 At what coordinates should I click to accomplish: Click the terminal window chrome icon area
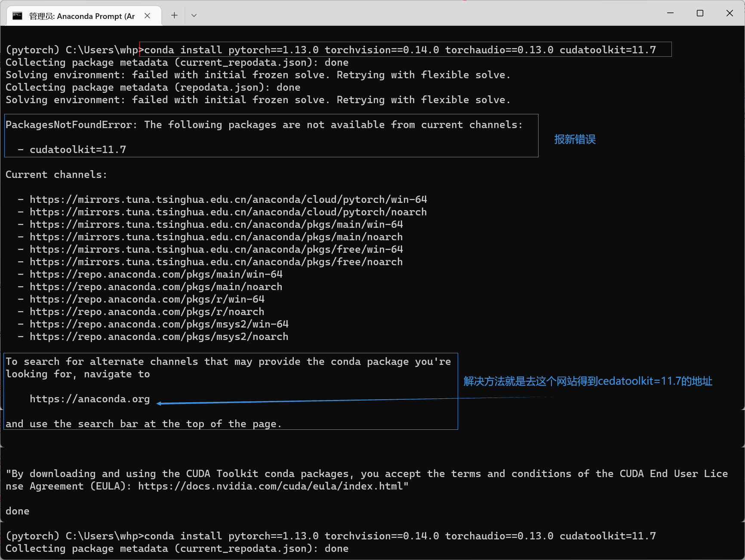click(17, 15)
